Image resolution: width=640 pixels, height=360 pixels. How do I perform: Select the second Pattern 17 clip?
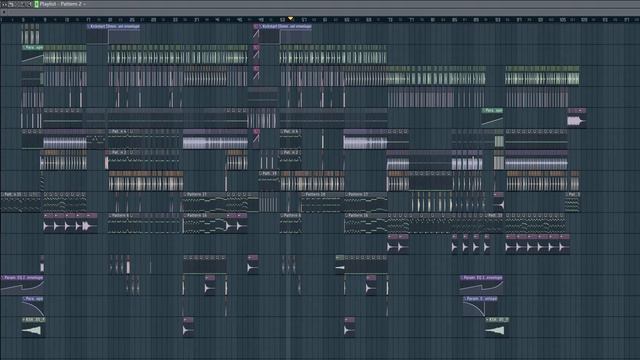366,202
